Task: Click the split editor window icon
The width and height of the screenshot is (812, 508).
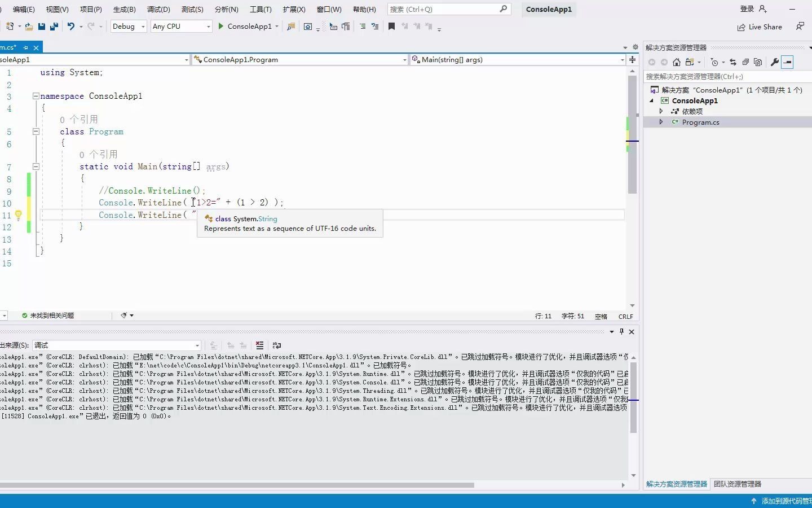Action: [632, 60]
